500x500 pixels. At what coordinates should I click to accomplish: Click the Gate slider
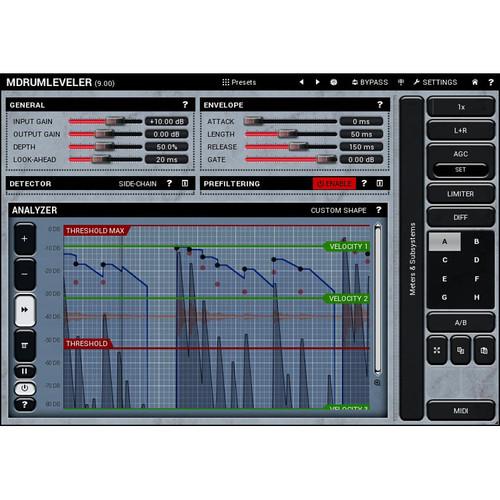tap(290, 159)
